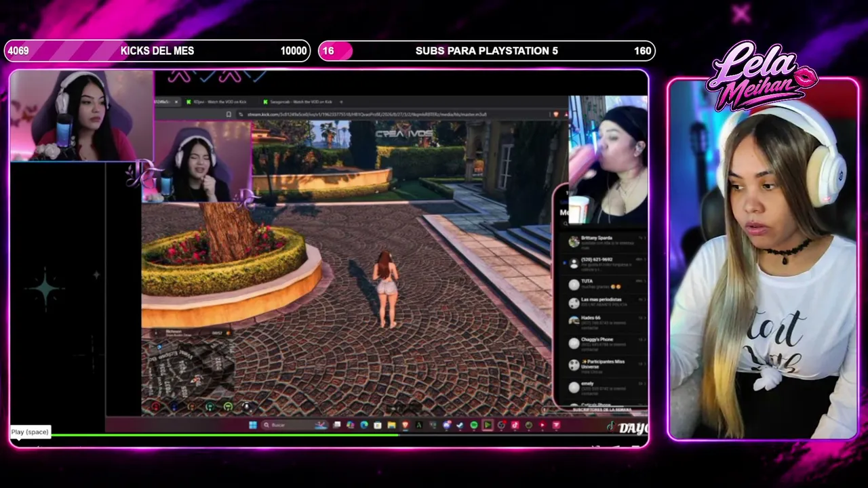This screenshot has width=868, height=488.
Task: Click the Lela Meihan webcam panel
Action: [764, 260]
